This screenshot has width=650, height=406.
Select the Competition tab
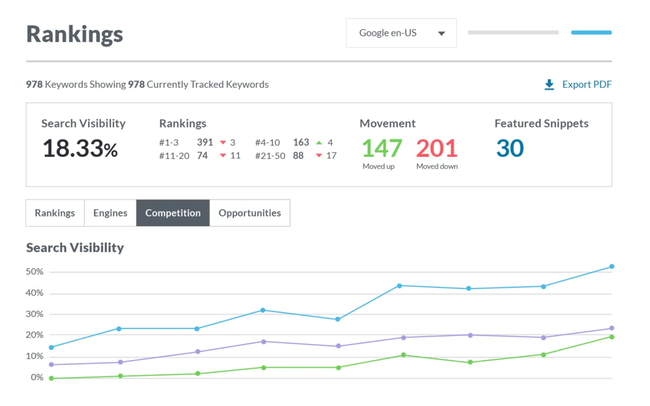(x=173, y=213)
